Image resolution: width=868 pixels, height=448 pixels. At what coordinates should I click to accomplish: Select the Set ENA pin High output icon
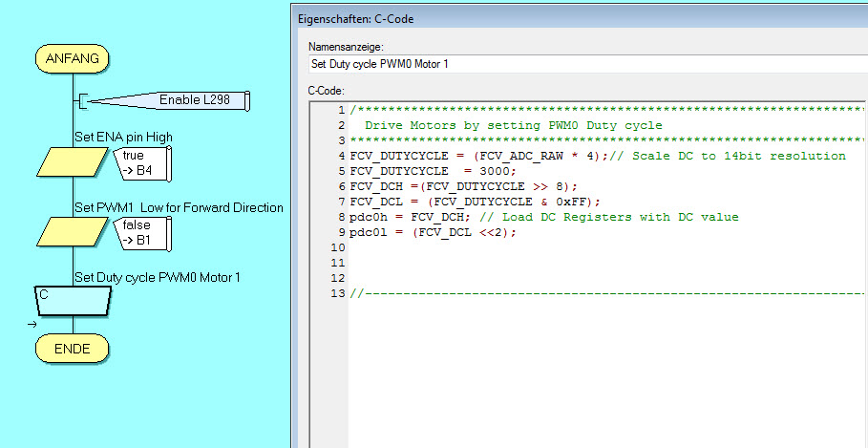(x=73, y=161)
